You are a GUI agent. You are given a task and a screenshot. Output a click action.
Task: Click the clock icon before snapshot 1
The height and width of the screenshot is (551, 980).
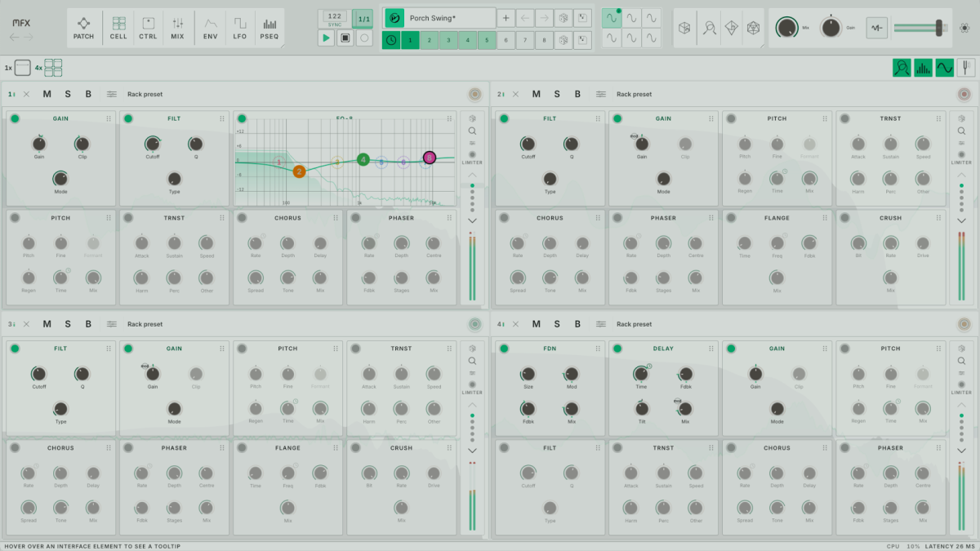[x=390, y=40]
